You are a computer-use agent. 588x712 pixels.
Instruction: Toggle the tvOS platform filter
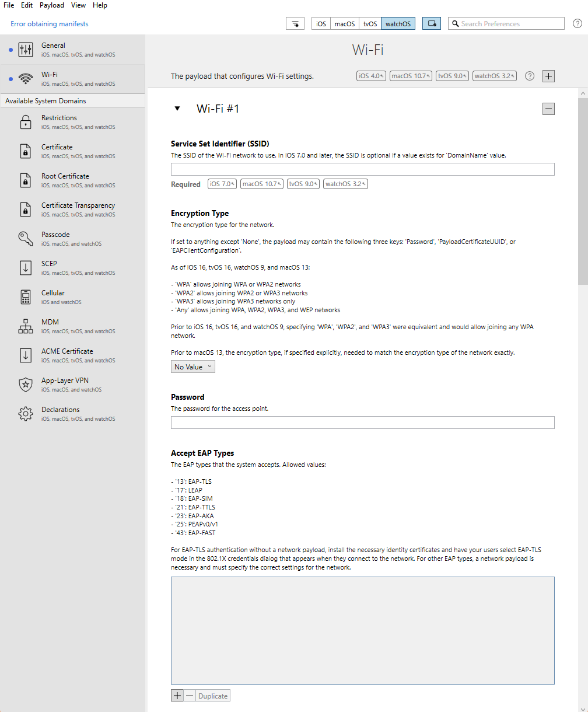pyautogui.click(x=369, y=23)
